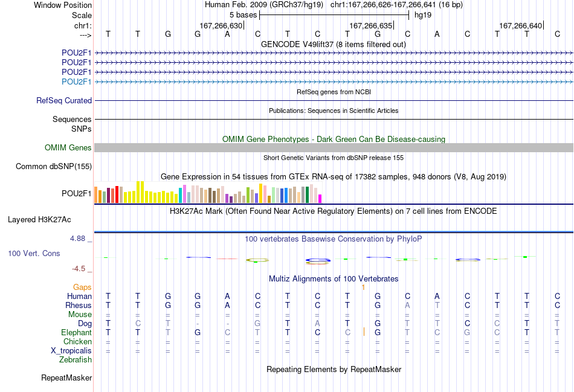Click the 5 bases scale bar label
This screenshot has width=574, height=392.
point(243,15)
